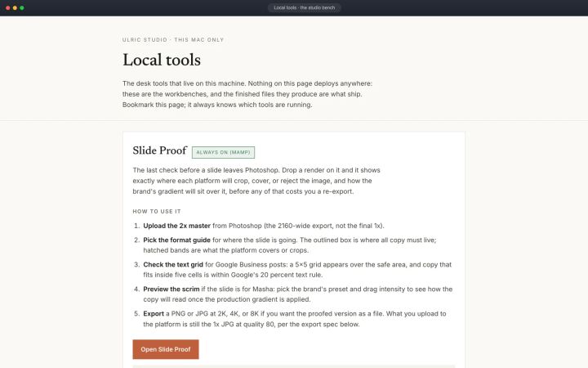Click the HOW TO USE IT subheading

tap(157, 212)
